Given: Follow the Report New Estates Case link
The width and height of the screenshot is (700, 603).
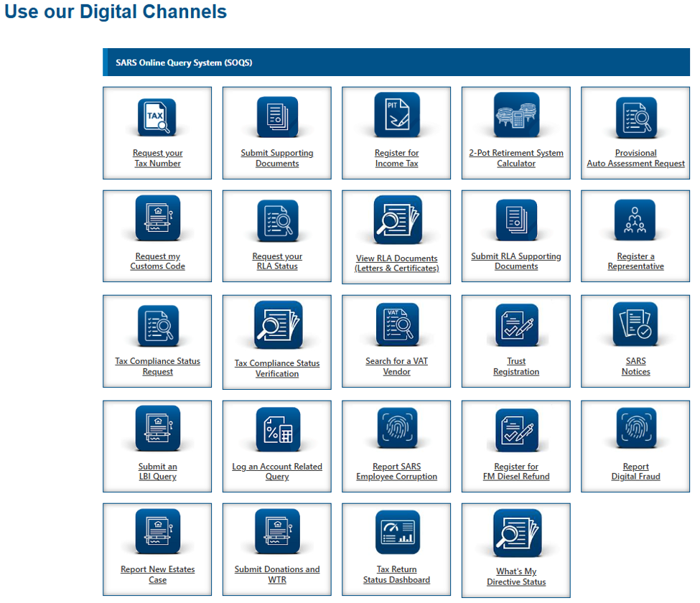Looking at the screenshot, I should click(157, 574).
